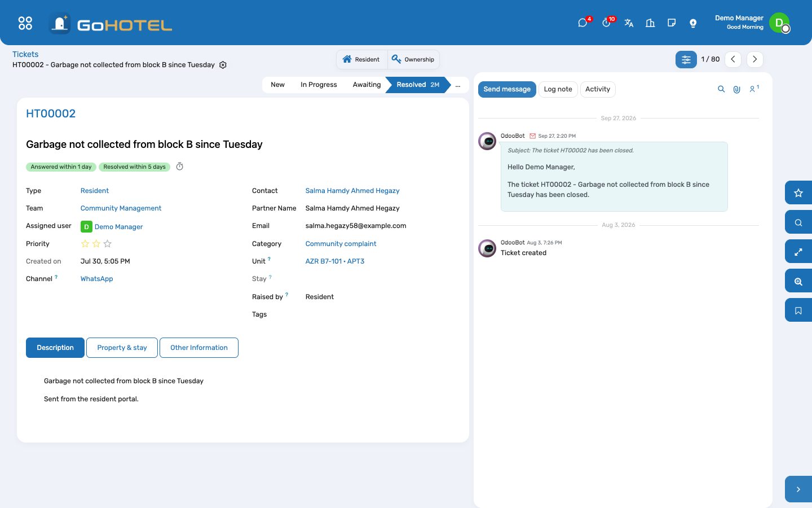This screenshot has width=812, height=508.
Task: Expand the right sidebar chevron
Action: click(798, 489)
